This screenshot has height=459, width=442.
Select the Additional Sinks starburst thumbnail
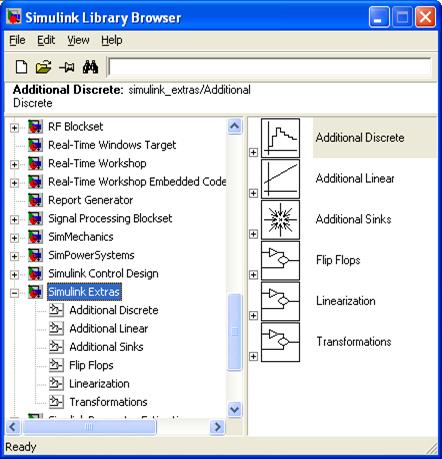click(280, 220)
